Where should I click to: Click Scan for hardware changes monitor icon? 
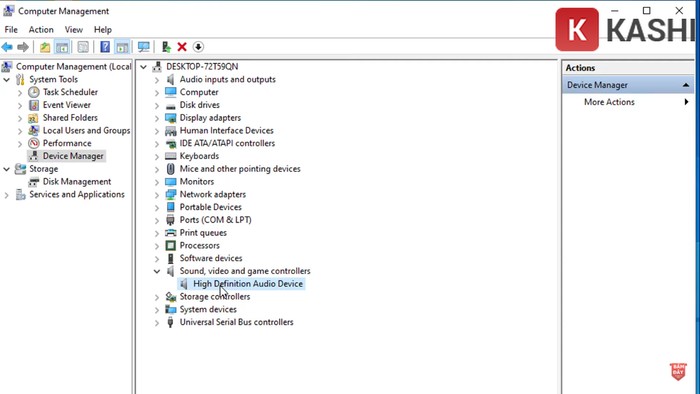(144, 47)
